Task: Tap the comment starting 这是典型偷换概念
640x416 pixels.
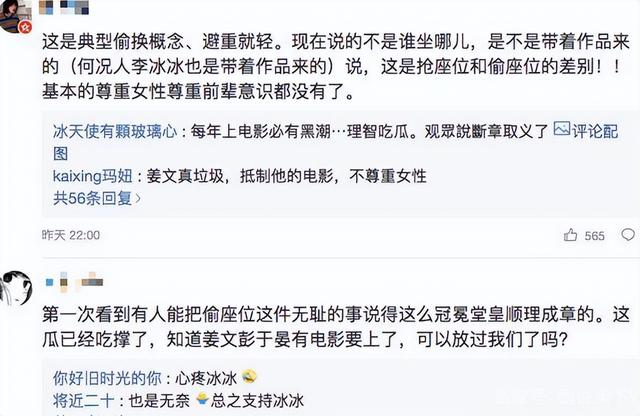Action: click(336, 67)
